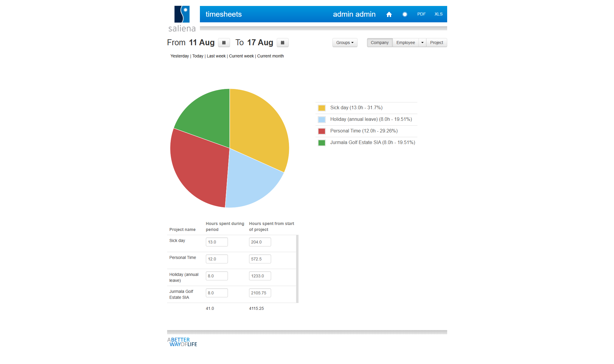Click the Saliena logo
The width and height of the screenshot is (614, 364).
tap(182, 19)
